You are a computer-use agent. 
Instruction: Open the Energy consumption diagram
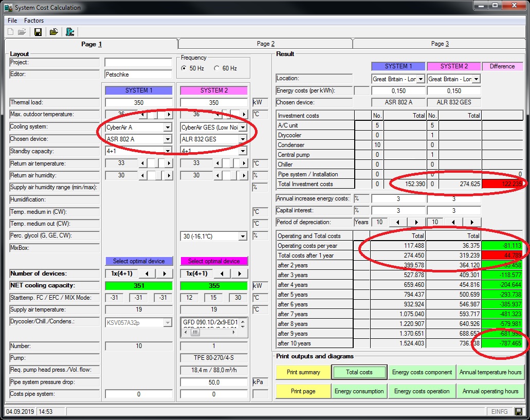359,391
